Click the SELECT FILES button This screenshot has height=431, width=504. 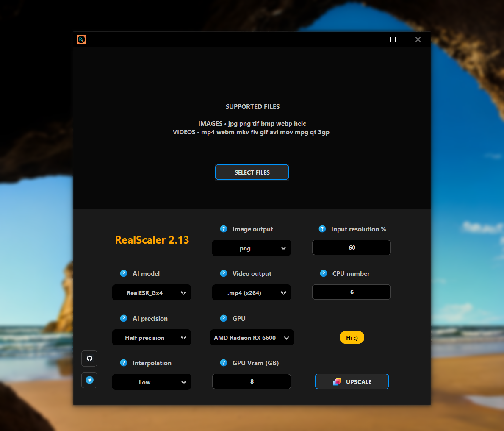click(x=252, y=172)
